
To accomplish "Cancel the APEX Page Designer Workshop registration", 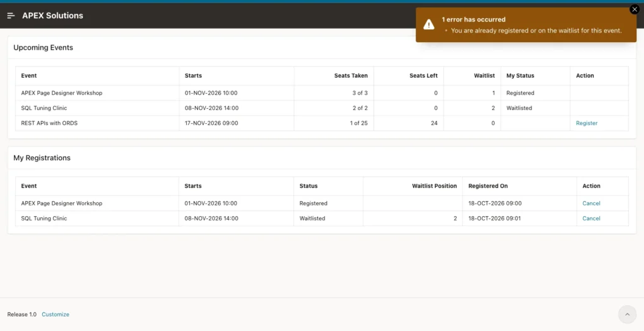I will click(591, 203).
